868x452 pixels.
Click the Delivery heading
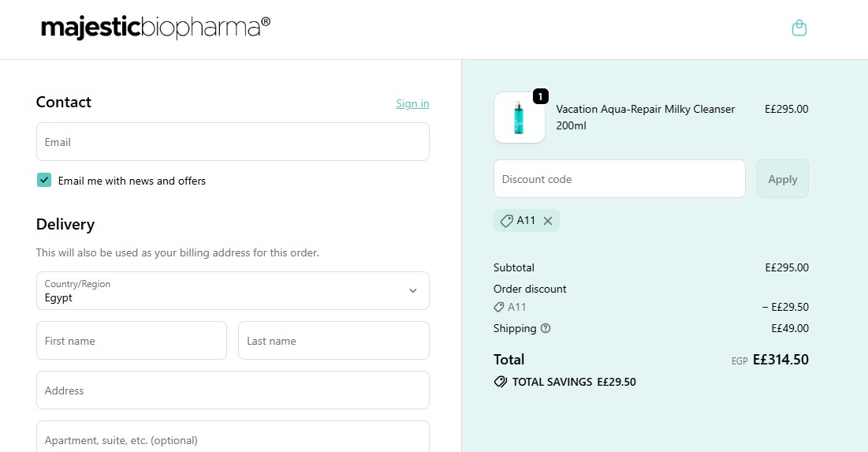coord(65,224)
